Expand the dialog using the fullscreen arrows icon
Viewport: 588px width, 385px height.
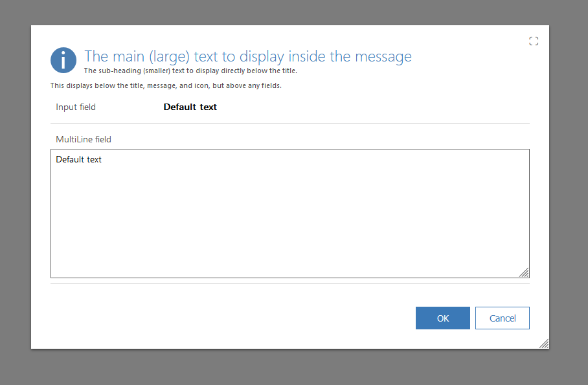(x=534, y=41)
